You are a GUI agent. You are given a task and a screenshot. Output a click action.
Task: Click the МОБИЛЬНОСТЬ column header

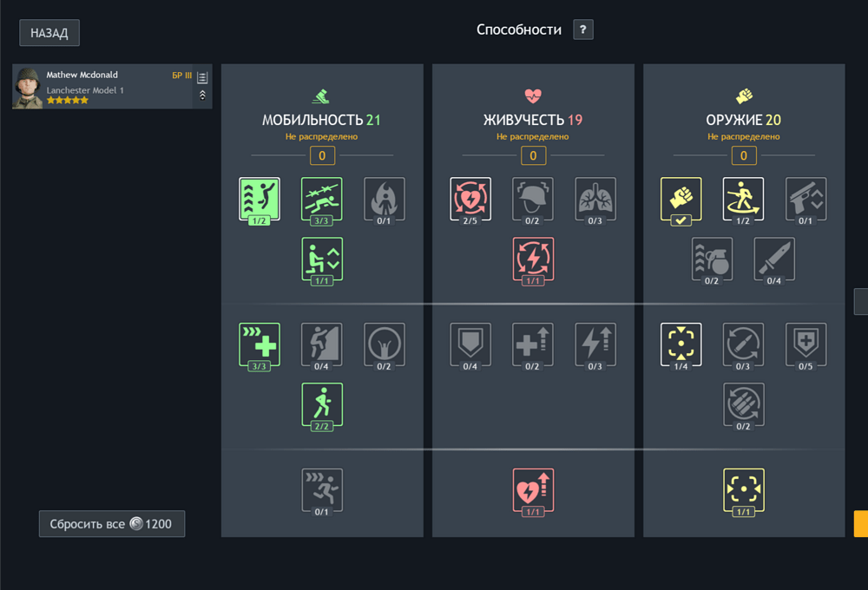[x=321, y=121]
